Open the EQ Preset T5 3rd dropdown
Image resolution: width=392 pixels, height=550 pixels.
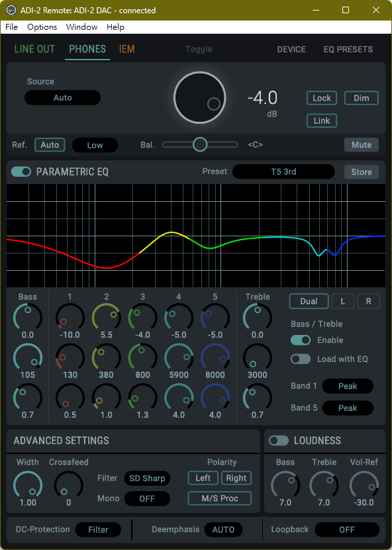click(283, 171)
